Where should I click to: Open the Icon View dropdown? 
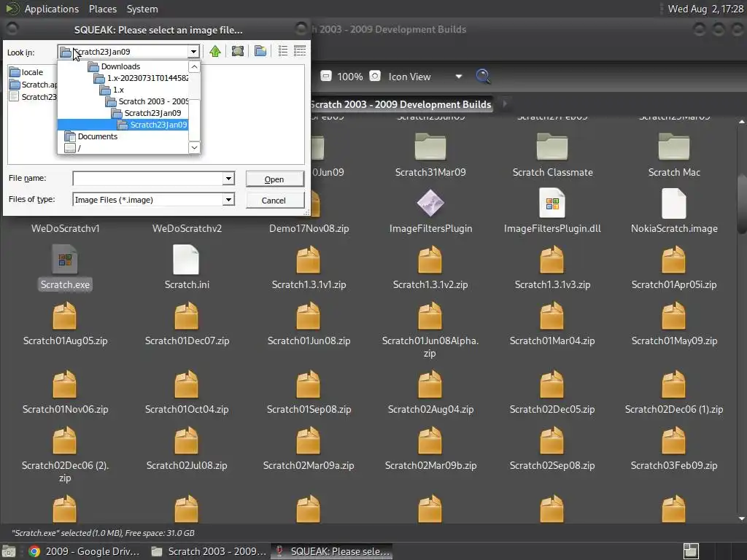[425, 77]
